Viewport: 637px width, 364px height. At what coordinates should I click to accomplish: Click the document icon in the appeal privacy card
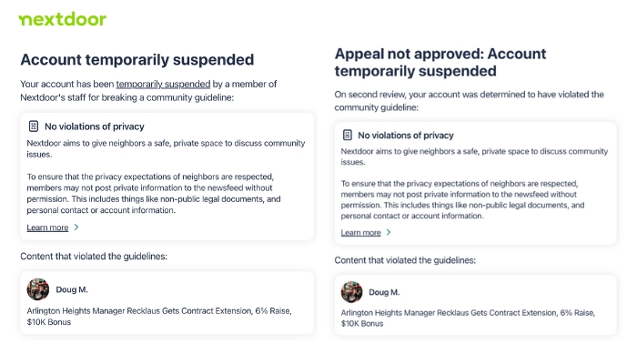pyautogui.click(x=348, y=135)
